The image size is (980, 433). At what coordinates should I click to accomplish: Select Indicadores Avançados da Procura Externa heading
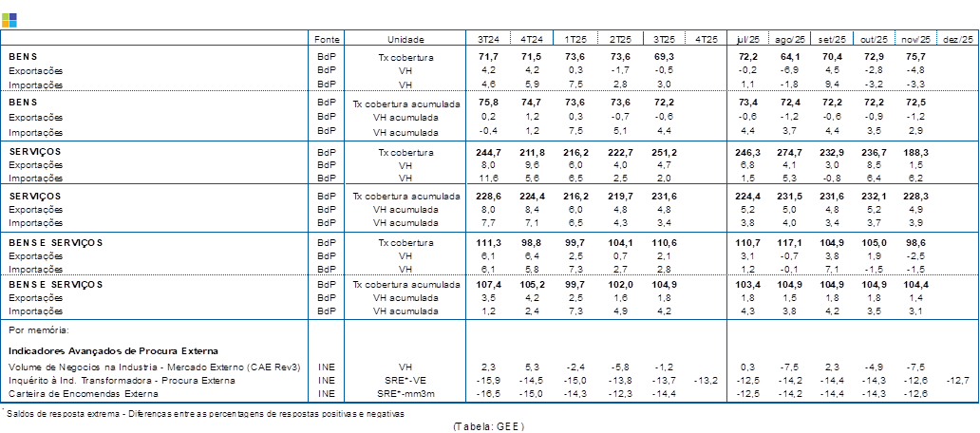pos(106,350)
